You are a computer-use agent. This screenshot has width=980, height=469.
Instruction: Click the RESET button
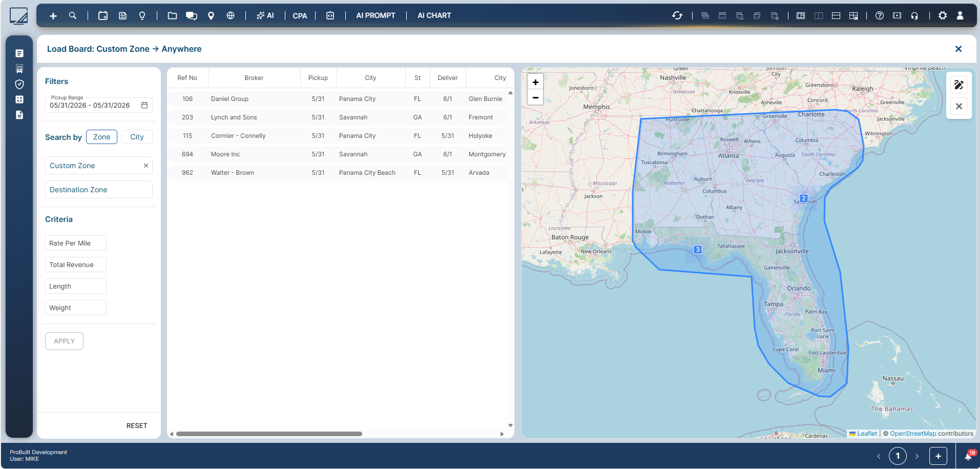pyautogui.click(x=137, y=426)
